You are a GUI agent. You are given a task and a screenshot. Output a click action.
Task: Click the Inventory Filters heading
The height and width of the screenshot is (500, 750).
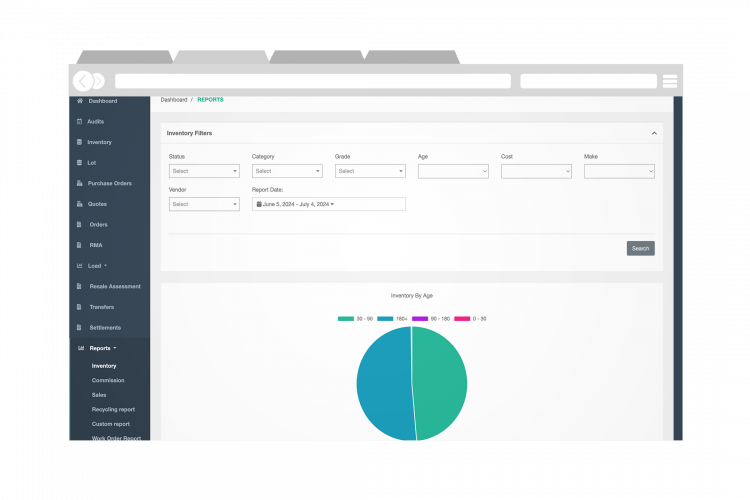(x=189, y=133)
